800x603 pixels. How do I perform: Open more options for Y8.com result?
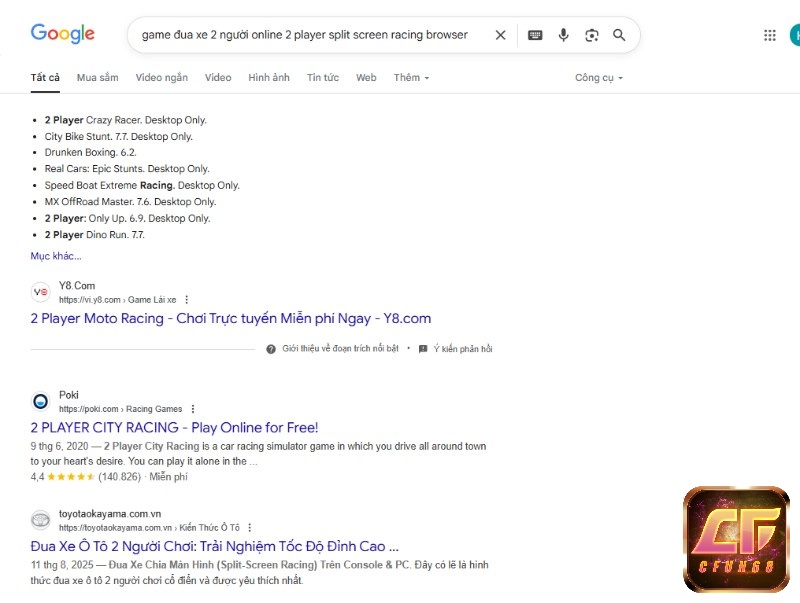(186, 299)
